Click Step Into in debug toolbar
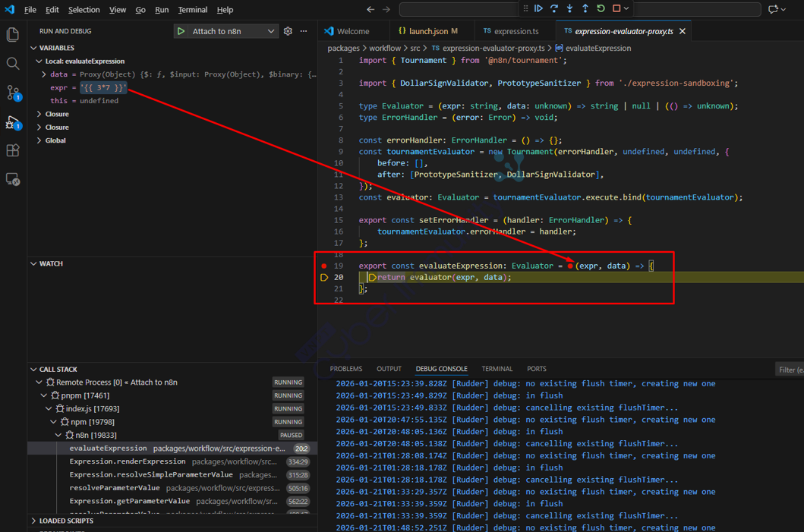 [569, 8]
